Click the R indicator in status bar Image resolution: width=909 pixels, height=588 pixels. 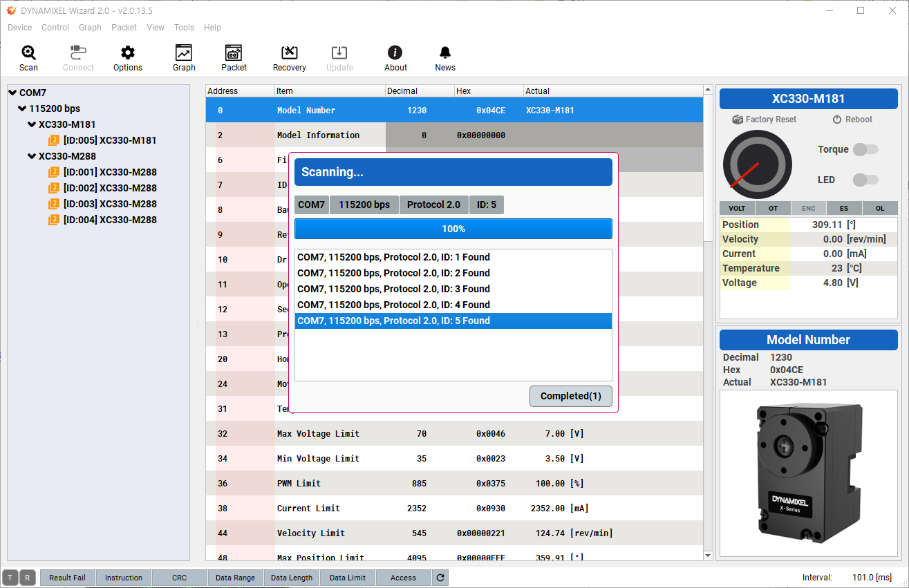pyautogui.click(x=27, y=578)
